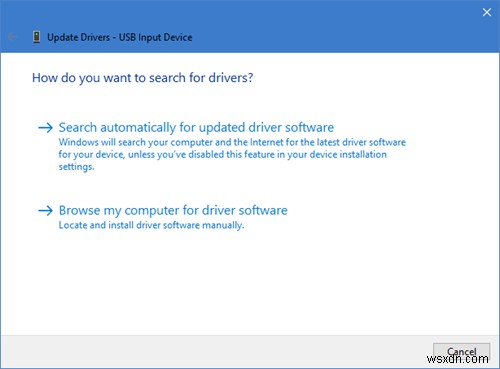500x369 pixels.
Task: Click 'Locate and install driver software manually.' text
Action: point(152,225)
